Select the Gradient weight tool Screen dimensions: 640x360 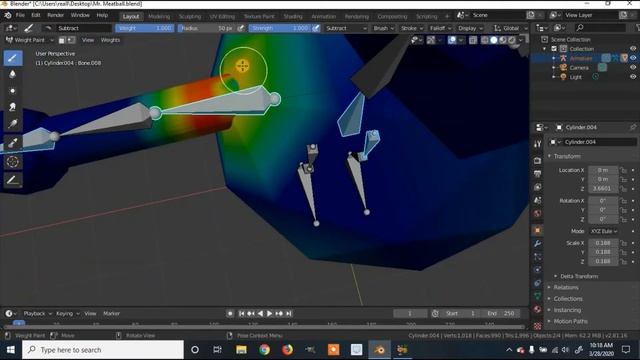(x=13, y=123)
